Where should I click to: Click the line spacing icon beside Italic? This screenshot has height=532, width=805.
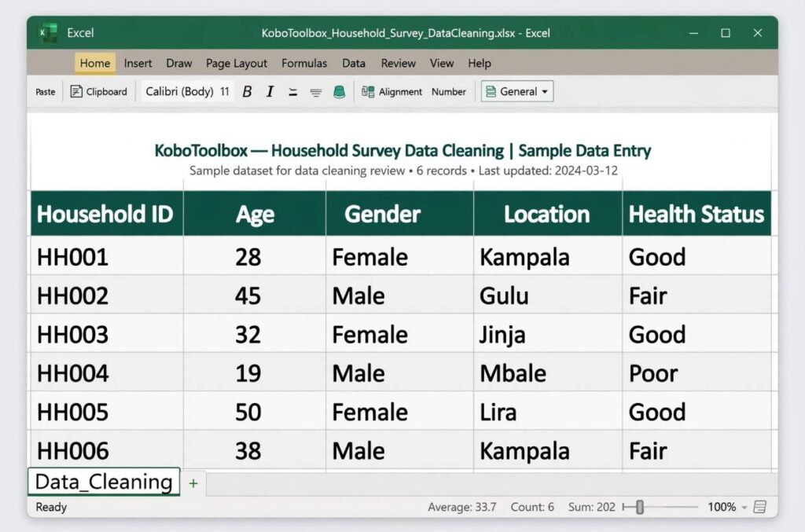(x=292, y=92)
